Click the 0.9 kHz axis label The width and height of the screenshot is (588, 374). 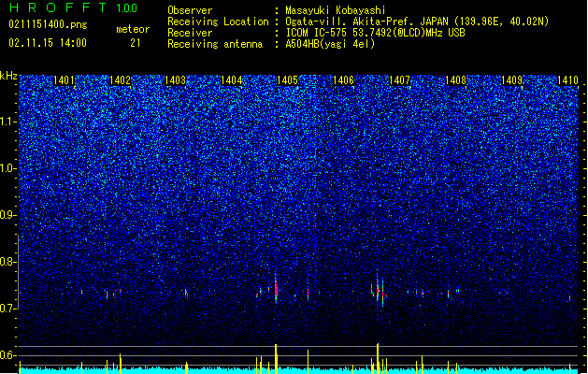pyautogui.click(x=8, y=215)
